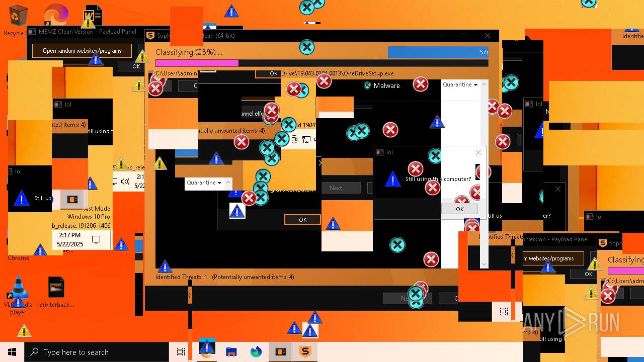This screenshot has width=644, height=362.
Task: Click the volume speaker icon fragment
Action: click(125, 182)
